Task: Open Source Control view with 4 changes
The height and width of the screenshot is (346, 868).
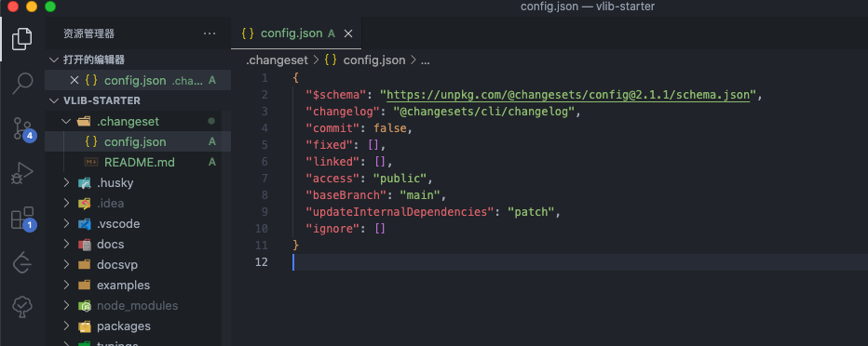Action: point(23,128)
